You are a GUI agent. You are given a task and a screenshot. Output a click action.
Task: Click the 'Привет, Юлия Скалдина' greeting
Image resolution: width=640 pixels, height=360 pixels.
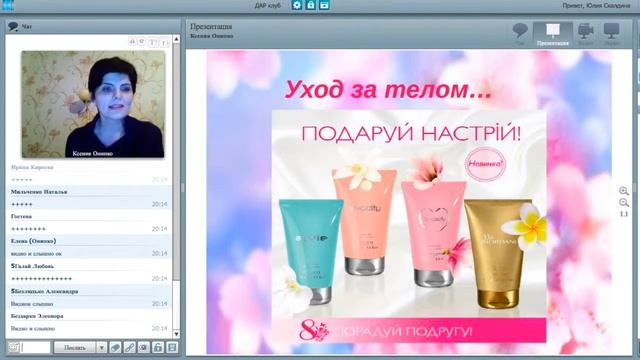click(x=596, y=6)
